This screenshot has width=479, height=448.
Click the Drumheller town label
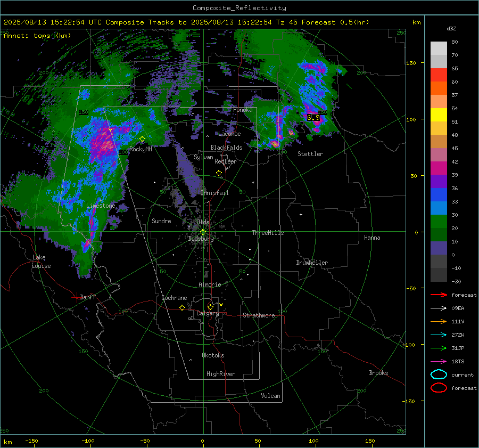tap(312, 263)
